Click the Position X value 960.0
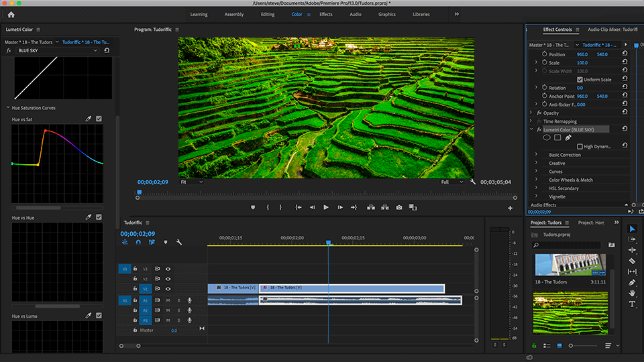This screenshot has height=362, width=644. [582, 54]
